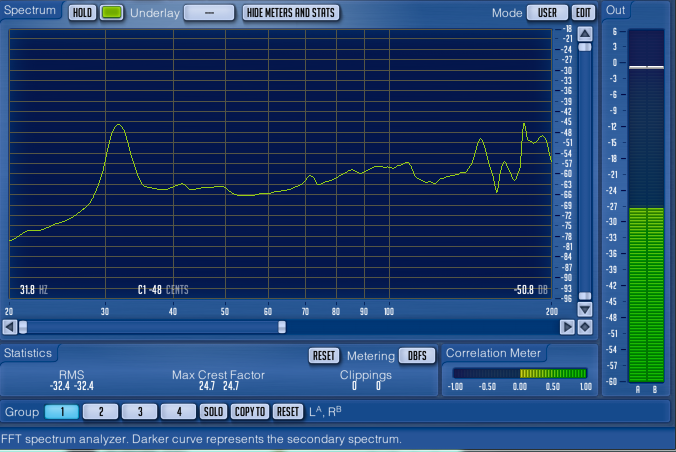Click the group RESET button
The image size is (676, 452).
(288, 411)
